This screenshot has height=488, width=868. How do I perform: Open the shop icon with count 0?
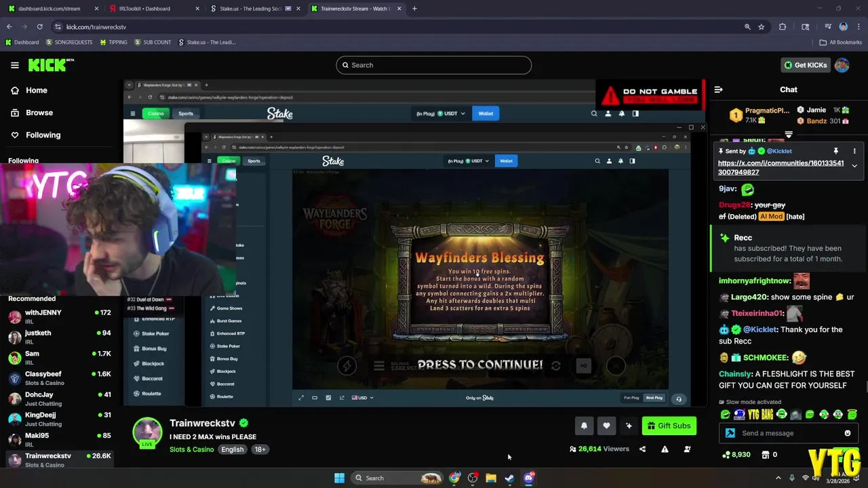[x=769, y=455]
